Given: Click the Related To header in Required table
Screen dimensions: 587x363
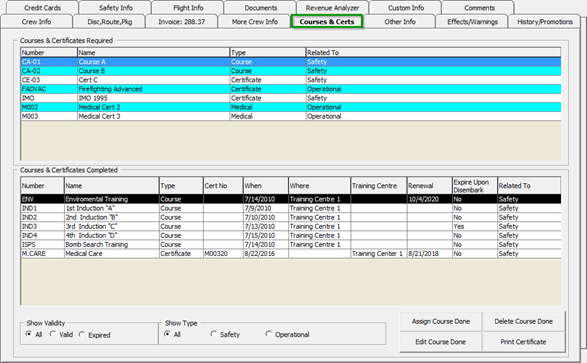Looking at the screenshot, I should click(x=433, y=52).
